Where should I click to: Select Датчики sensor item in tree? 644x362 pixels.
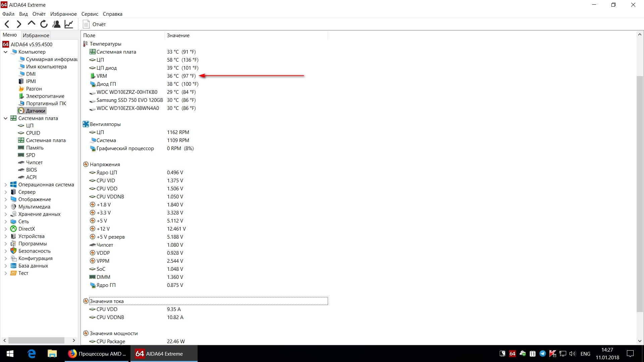35,111
